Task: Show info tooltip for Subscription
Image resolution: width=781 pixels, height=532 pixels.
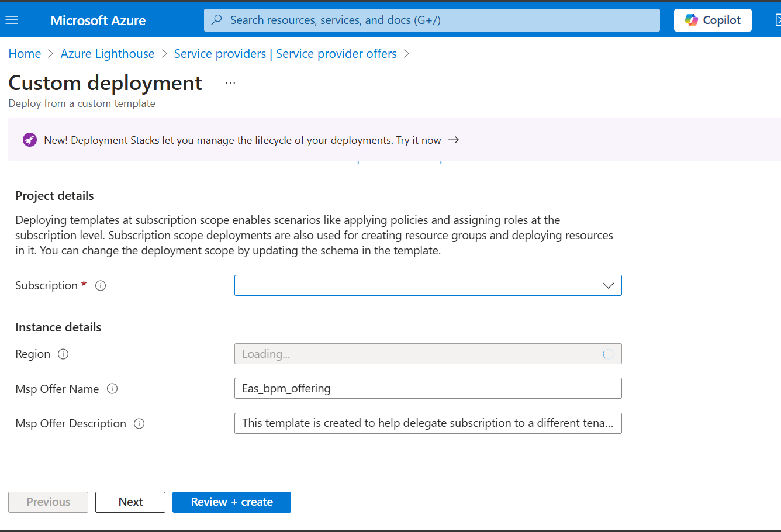Action: [101, 286]
